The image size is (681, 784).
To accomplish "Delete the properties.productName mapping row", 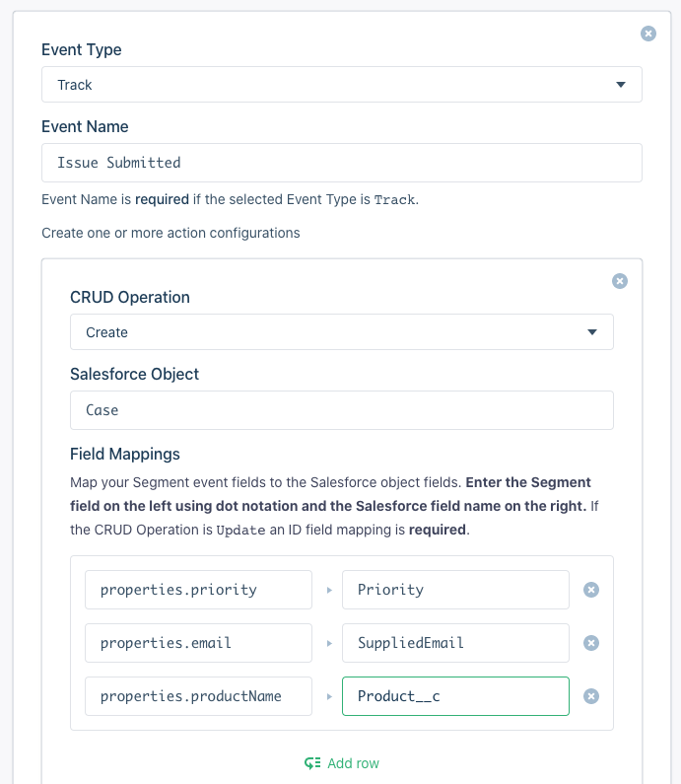I will [x=591, y=696].
